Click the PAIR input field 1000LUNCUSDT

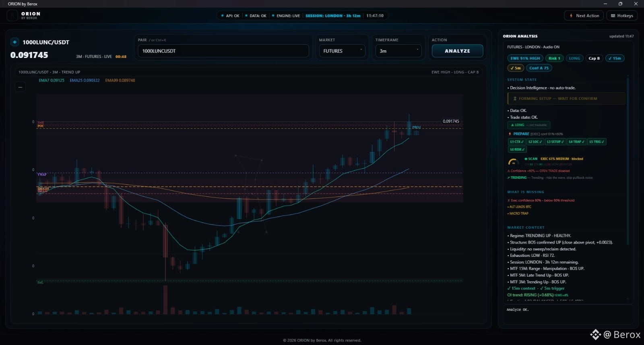[x=223, y=51]
